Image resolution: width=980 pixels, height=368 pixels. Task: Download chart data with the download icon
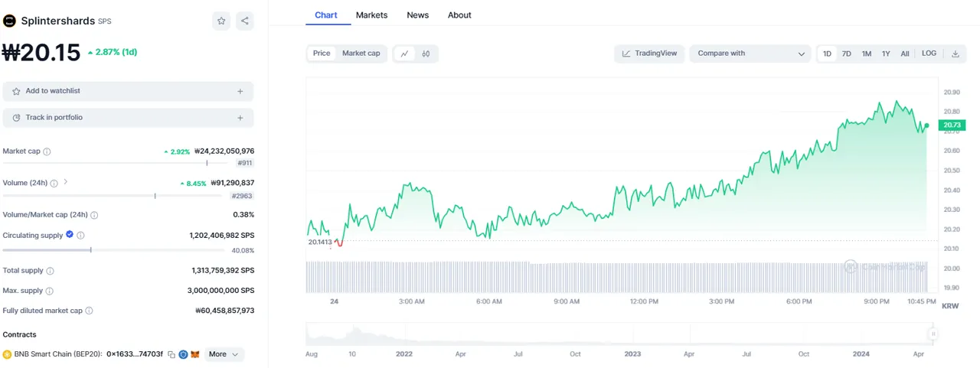(955, 54)
